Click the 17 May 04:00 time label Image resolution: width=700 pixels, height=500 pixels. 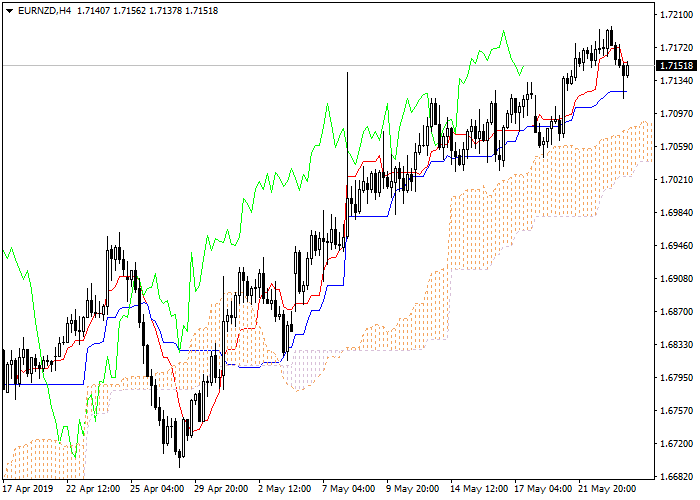coord(544,489)
